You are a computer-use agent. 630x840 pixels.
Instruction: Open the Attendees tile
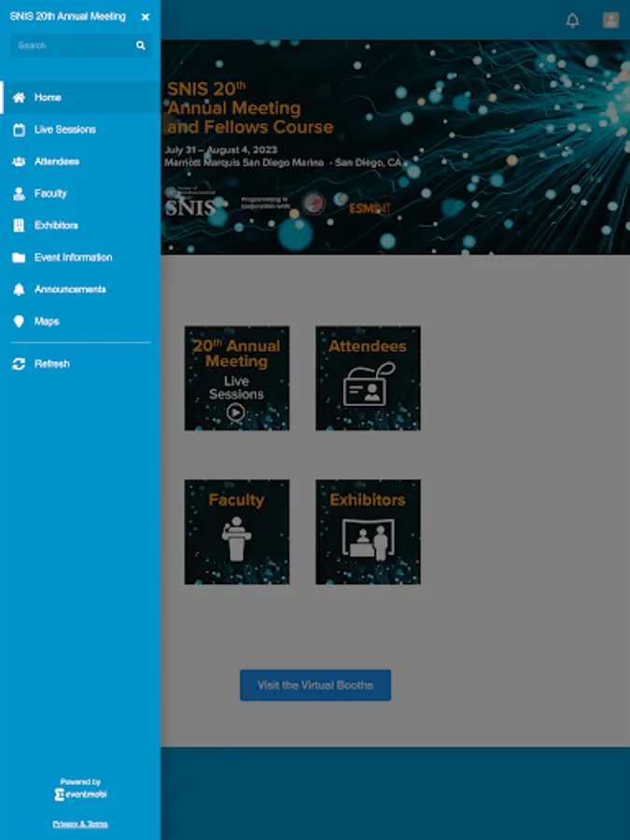click(x=368, y=378)
